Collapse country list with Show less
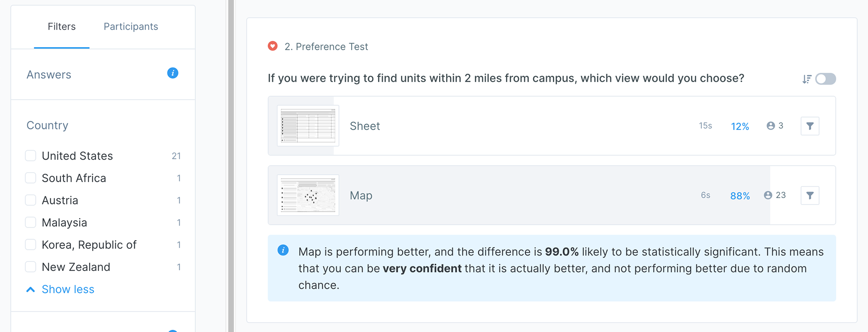 (x=68, y=289)
